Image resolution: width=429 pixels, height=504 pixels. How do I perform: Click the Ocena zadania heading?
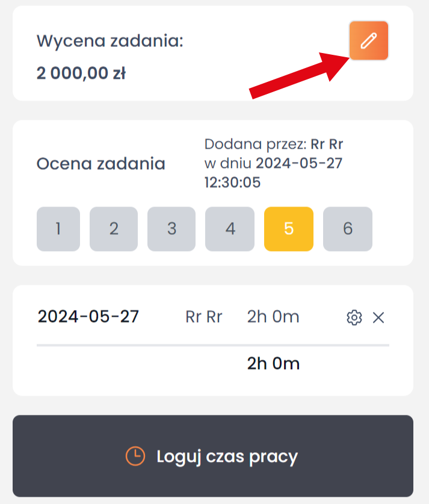[101, 164]
